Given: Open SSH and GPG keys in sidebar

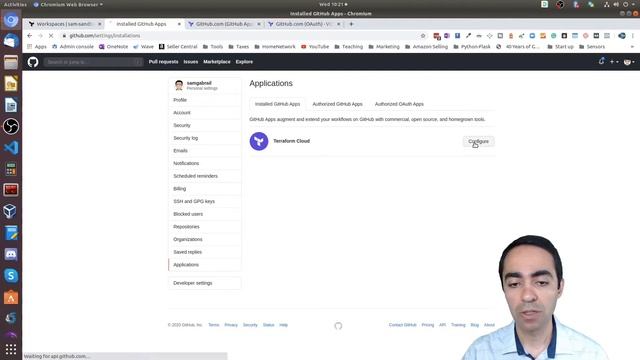Looking at the screenshot, I should (x=204, y=201).
